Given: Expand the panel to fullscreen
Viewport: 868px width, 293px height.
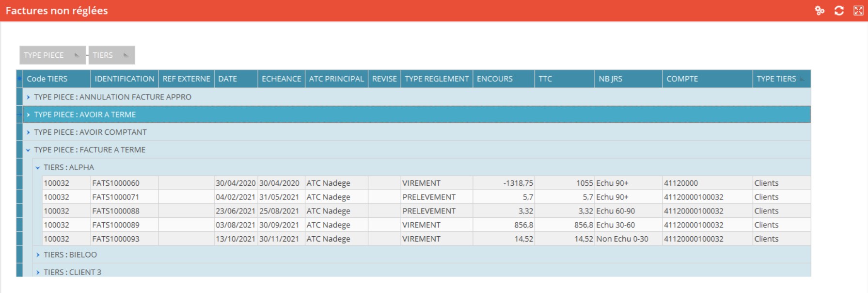Looking at the screenshot, I should [x=858, y=11].
